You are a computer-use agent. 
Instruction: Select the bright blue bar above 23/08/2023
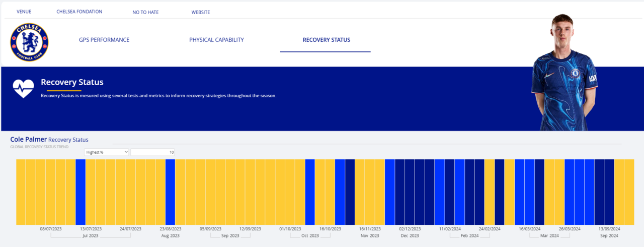tap(170, 192)
